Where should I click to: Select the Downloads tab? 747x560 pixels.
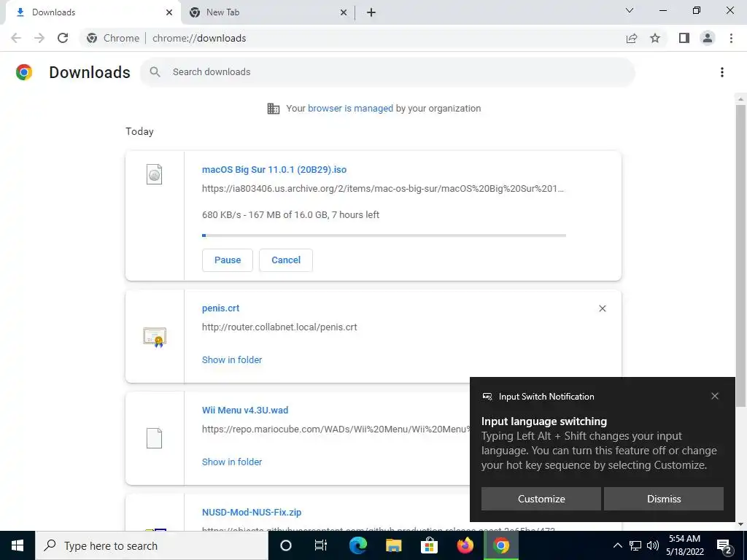point(93,12)
